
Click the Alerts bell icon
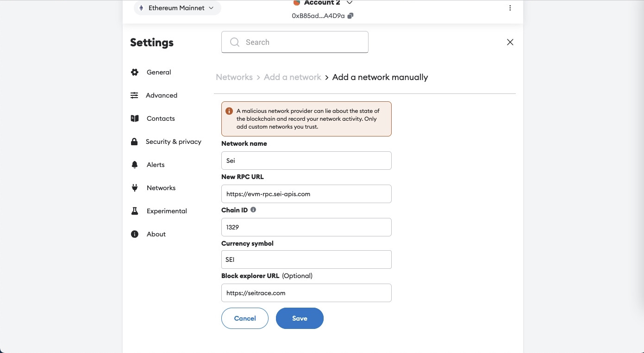(x=134, y=165)
